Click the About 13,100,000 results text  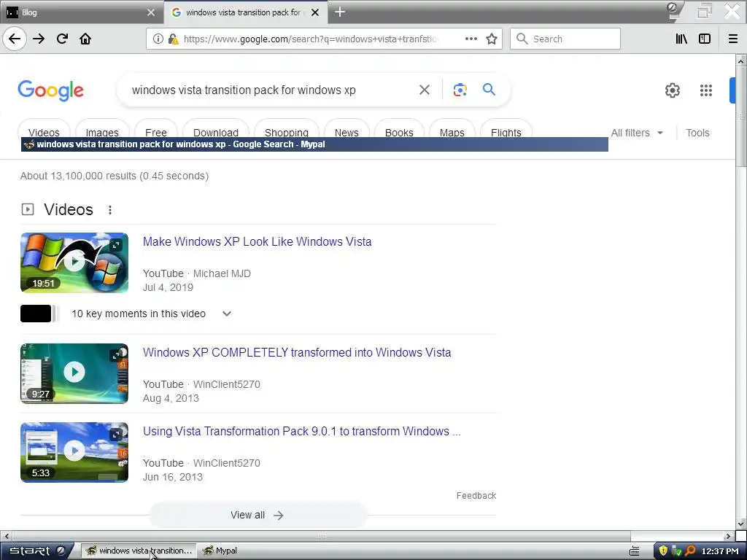coord(115,176)
